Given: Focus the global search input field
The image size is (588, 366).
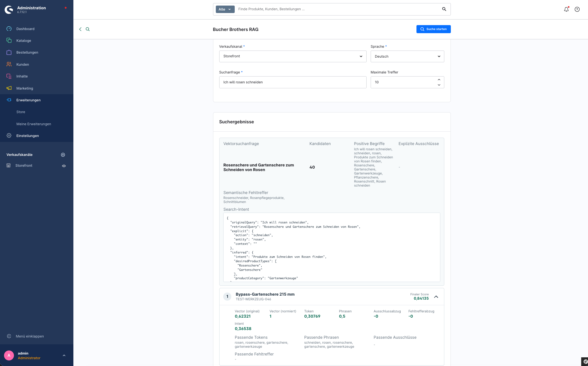Looking at the screenshot, I should (x=338, y=9).
